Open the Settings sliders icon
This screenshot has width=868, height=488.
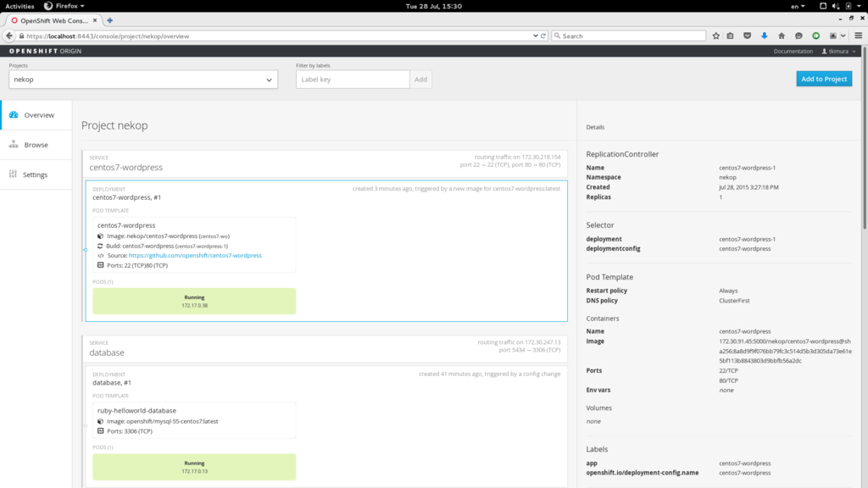pos(13,174)
